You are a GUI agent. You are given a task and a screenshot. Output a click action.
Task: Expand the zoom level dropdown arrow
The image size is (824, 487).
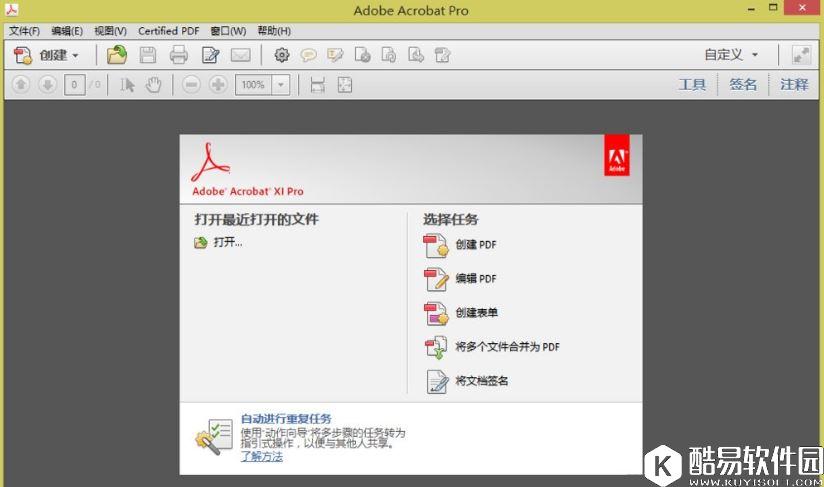[281, 85]
